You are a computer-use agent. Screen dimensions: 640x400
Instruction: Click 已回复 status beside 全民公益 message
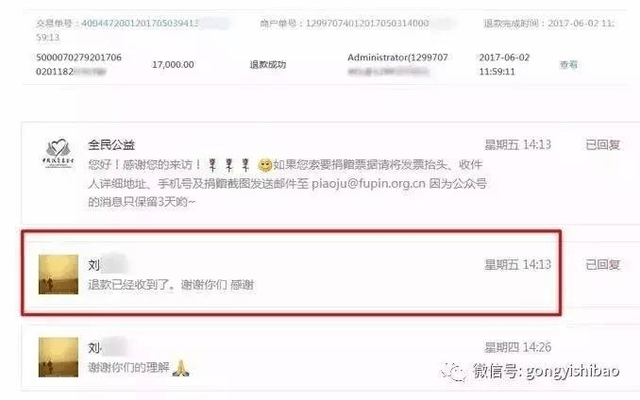pos(602,144)
